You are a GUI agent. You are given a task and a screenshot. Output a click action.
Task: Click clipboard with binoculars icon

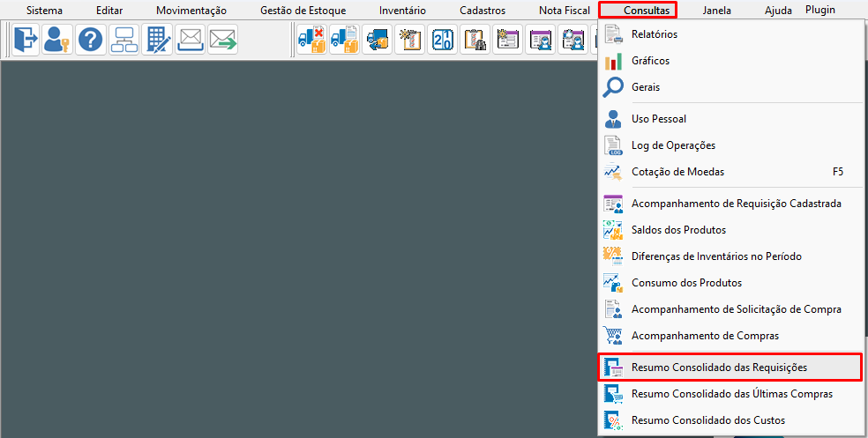tap(475, 40)
